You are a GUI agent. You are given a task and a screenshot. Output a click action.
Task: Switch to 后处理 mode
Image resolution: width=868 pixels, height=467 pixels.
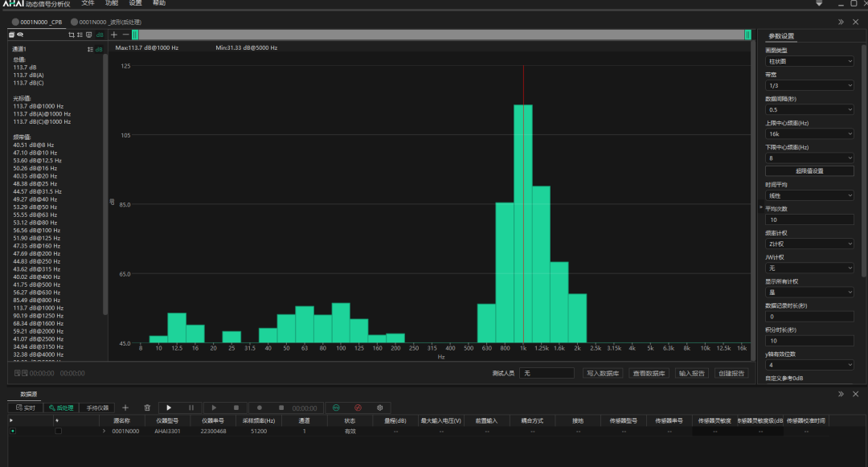[61, 408]
